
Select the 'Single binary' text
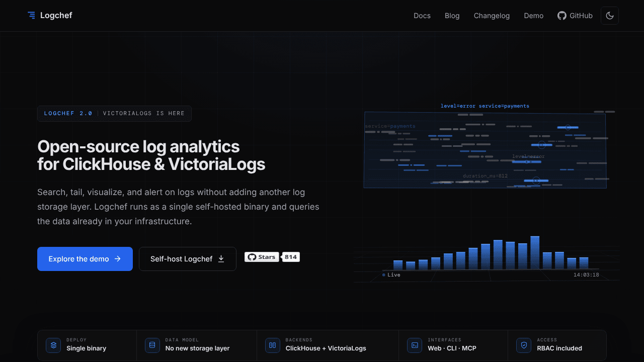[x=87, y=348]
